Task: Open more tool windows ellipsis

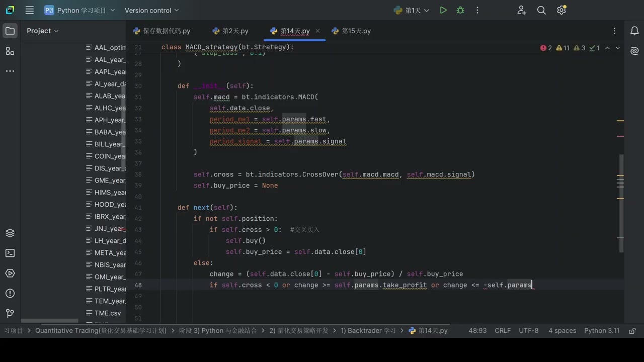Action: click(x=10, y=71)
